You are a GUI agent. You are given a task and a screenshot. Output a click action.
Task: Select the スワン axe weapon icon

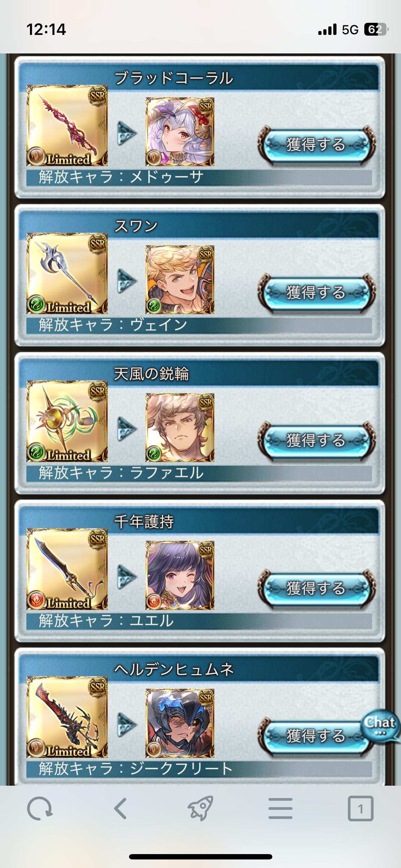pos(67,273)
